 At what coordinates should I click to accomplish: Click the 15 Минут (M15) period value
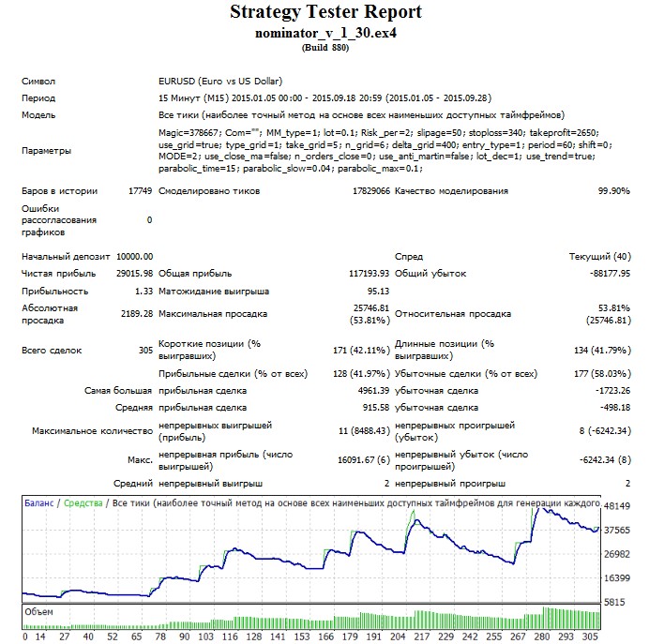point(324,98)
